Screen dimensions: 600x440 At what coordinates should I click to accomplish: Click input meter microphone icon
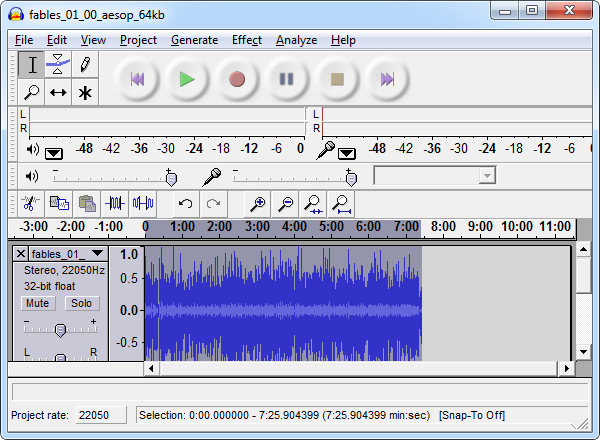(x=326, y=150)
